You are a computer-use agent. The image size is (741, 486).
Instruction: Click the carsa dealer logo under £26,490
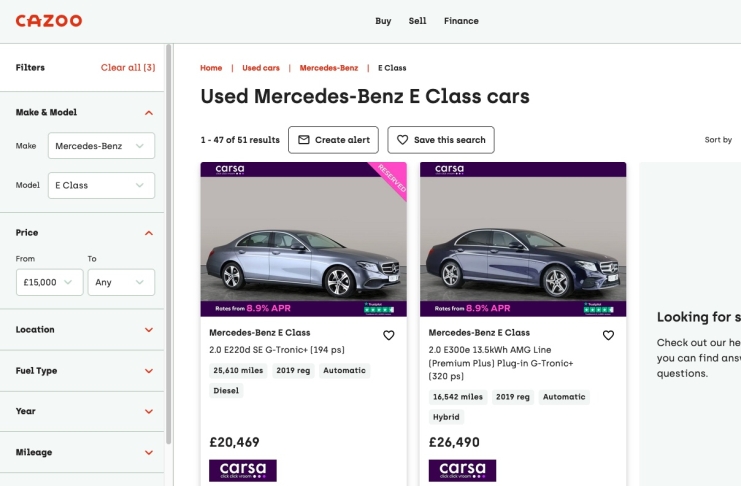[462, 470]
